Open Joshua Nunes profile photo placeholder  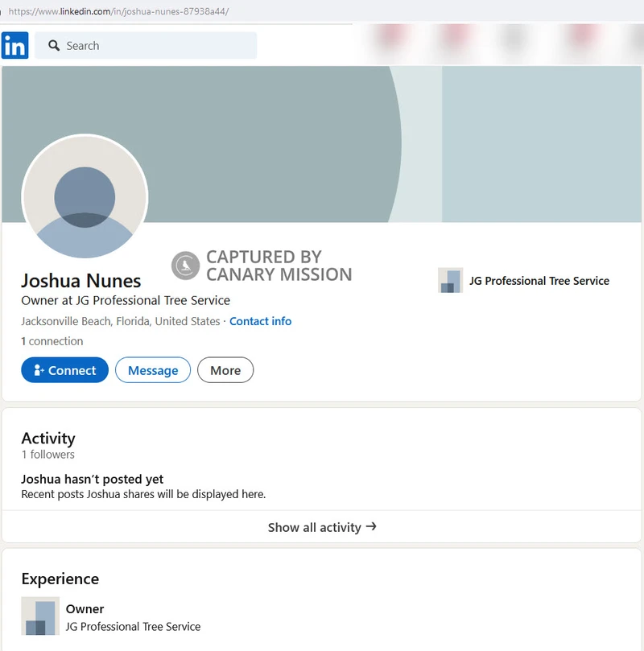(85, 196)
